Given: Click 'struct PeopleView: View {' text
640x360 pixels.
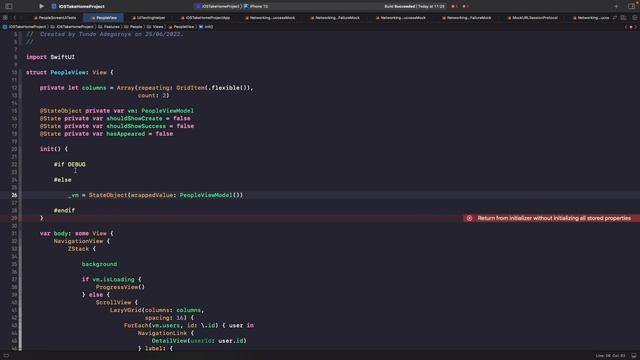Looking at the screenshot, I should pos(70,72).
